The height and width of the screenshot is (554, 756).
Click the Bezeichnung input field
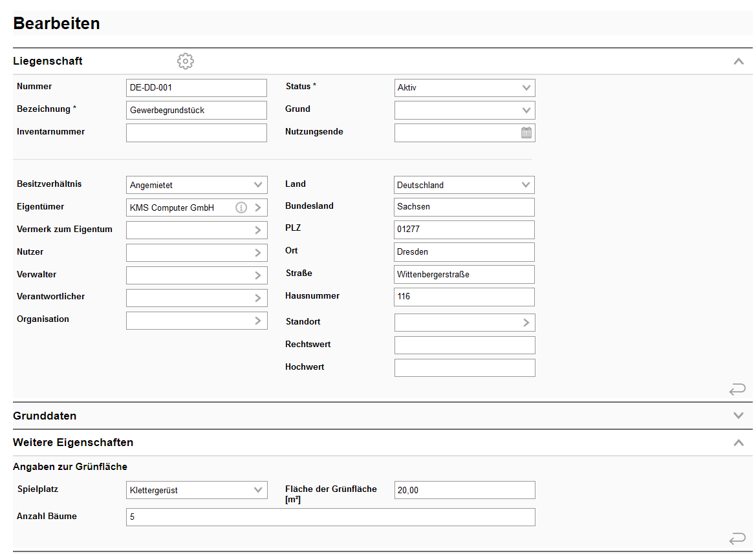(x=197, y=111)
